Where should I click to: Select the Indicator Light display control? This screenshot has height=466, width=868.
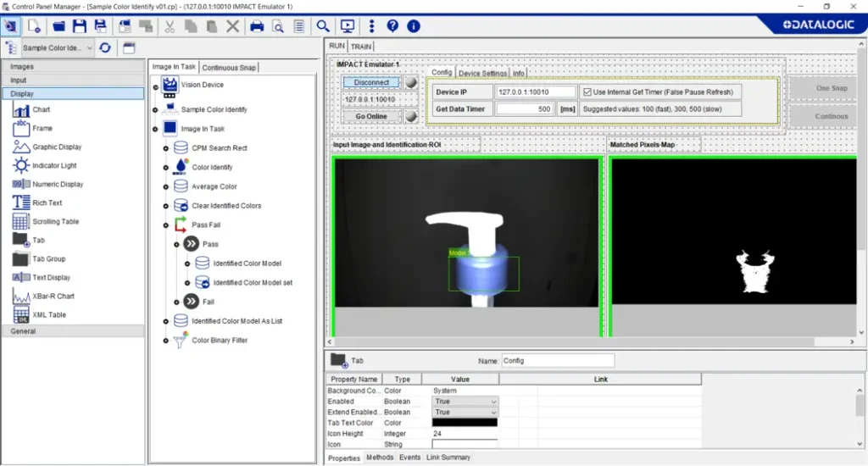click(54, 165)
